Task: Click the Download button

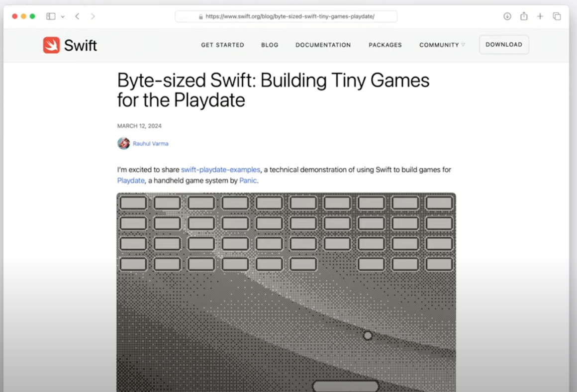Action: tap(504, 45)
